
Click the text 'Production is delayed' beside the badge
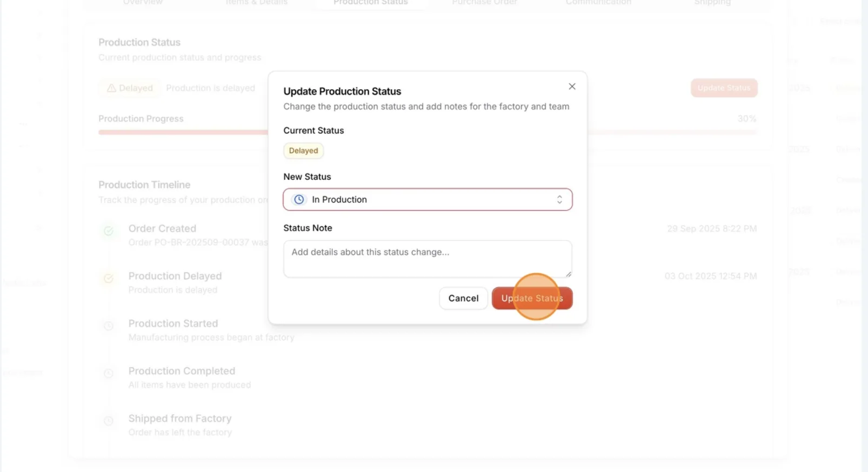pyautogui.click(x=210, y=88)
